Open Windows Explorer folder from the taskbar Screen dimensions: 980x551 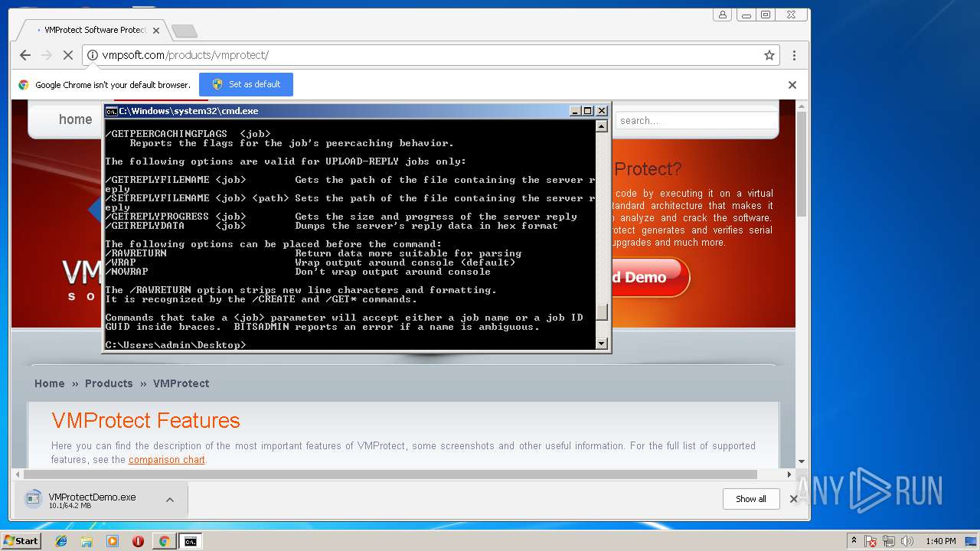(x=87, y=541)
